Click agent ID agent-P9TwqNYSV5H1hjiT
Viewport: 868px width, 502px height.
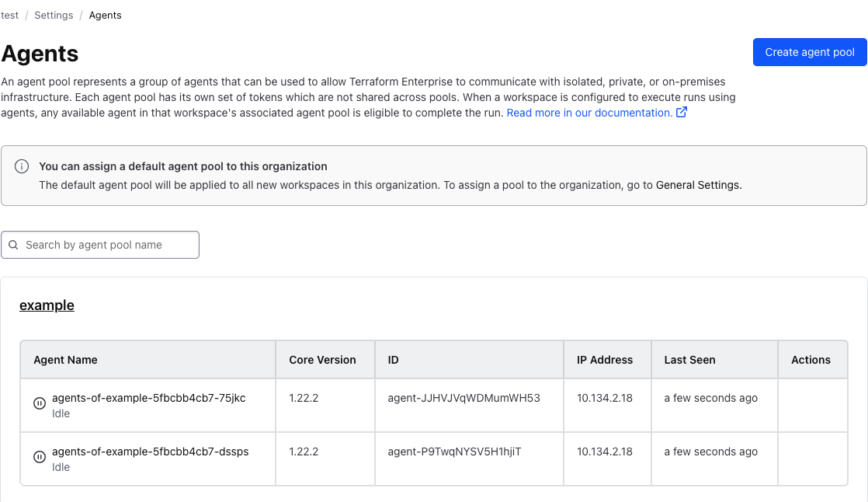(454, 451)
